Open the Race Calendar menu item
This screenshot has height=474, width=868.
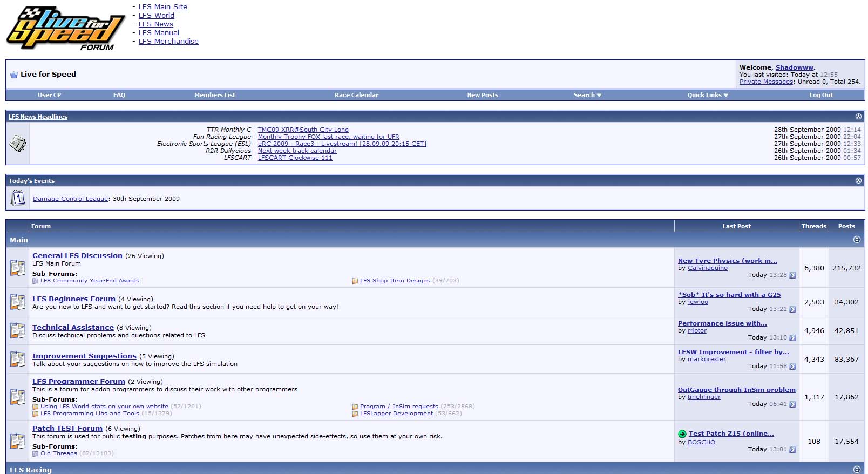coord(356,95)
